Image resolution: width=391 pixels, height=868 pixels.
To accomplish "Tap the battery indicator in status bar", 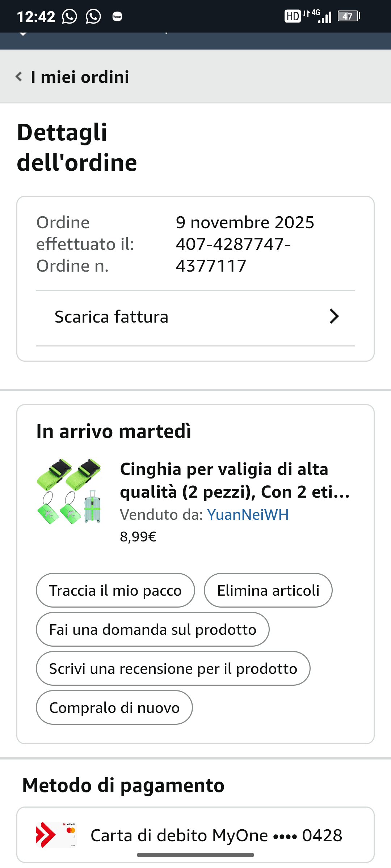I will point(349,16).
